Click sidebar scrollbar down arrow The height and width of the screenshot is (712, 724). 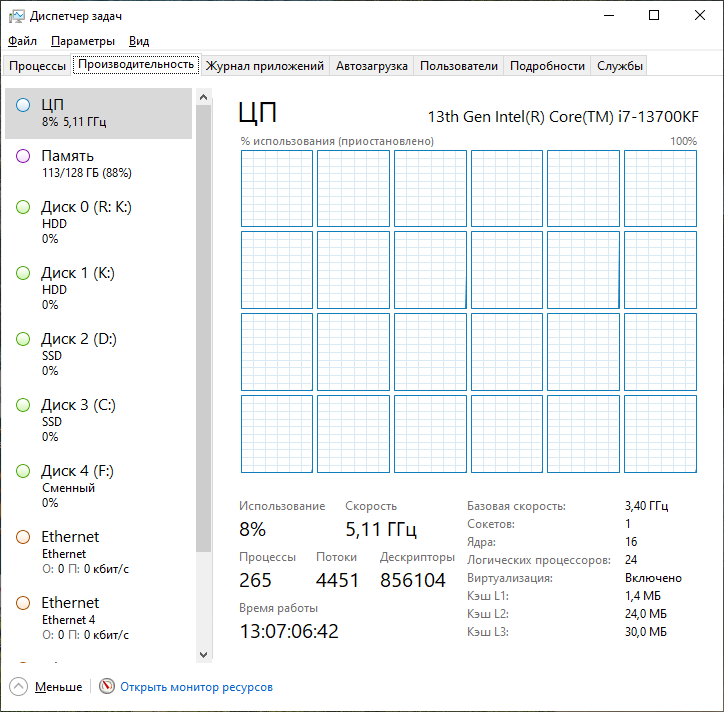click(x=204, y=654)
